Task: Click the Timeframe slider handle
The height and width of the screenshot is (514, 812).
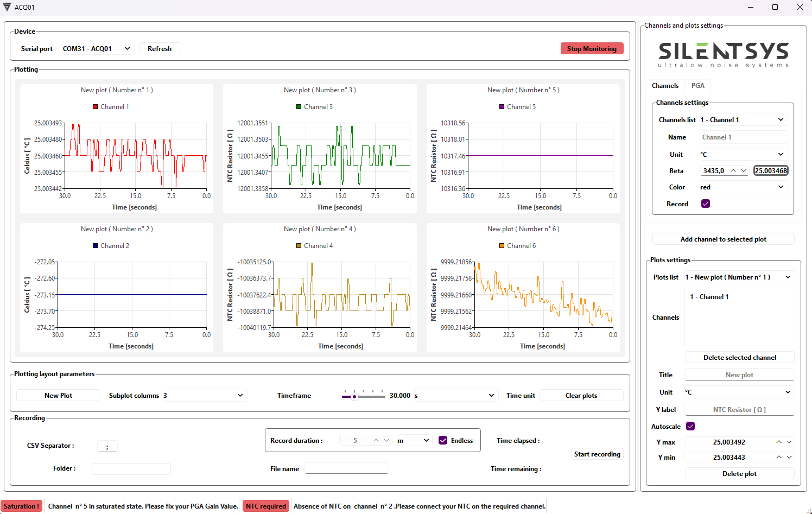Action: pyautogui.click(x=354, y=396)
